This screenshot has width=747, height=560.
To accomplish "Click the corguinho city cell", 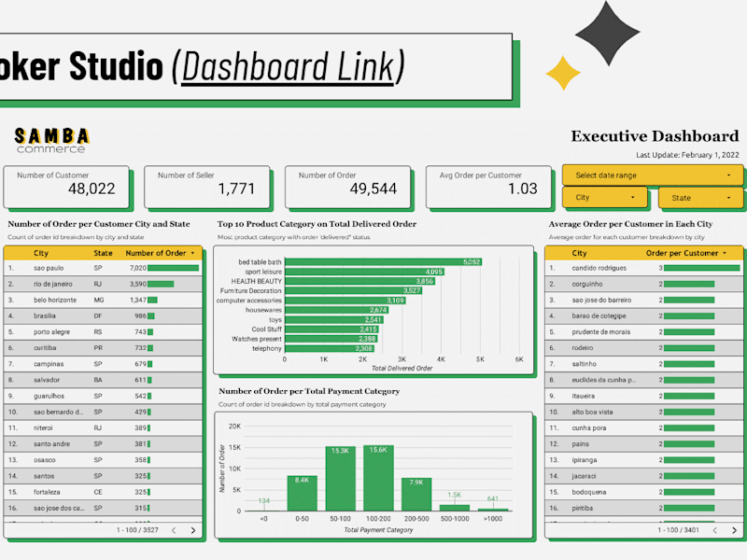I will (587, 284).
